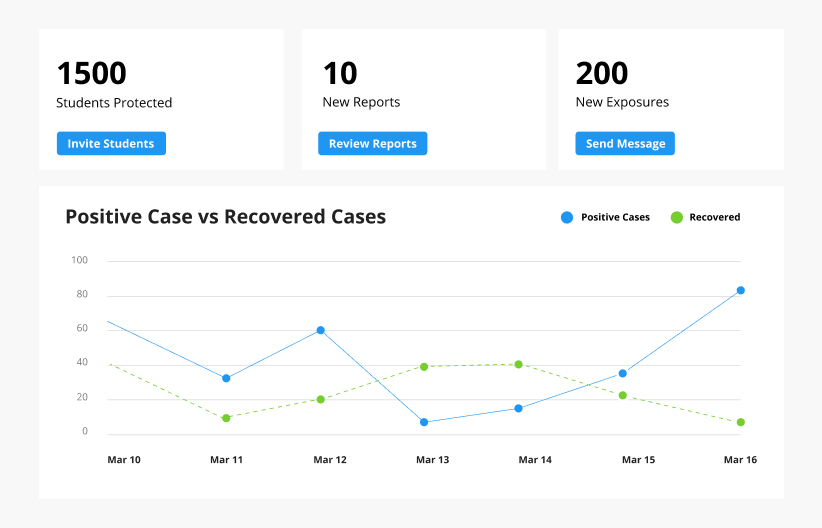Screen dimensions: 822x528
Task: Click the 100 y-axis label
Action: pos(80,260)
